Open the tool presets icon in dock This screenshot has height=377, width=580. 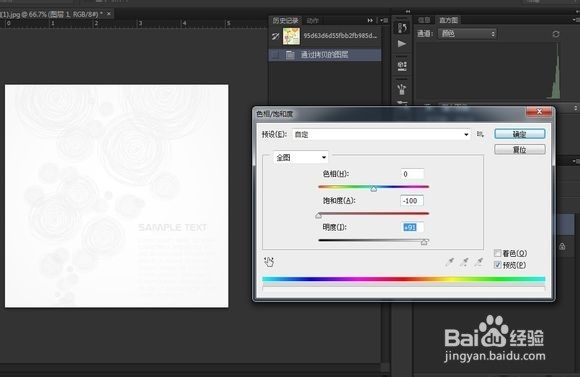pyautogui.click(x=402, y=66)
